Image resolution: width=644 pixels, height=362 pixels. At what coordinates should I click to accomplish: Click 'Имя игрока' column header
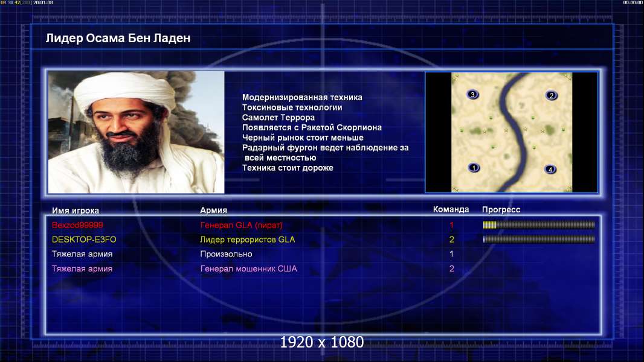pyautogui.click(x=75, y=211)
